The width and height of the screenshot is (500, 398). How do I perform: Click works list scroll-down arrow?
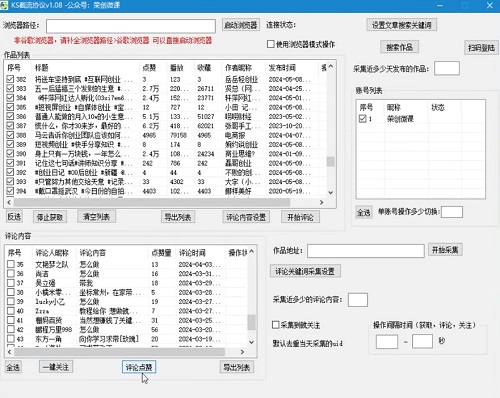[x=331, y=193]
